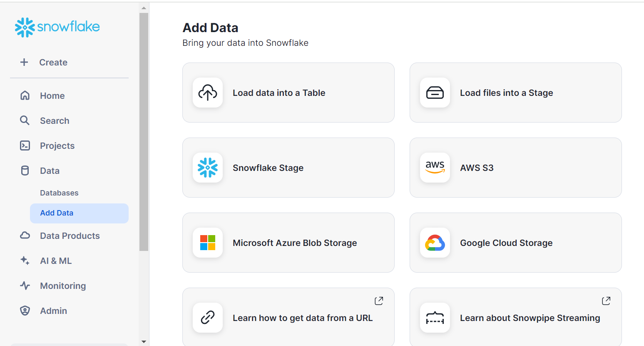Select Google Cloud Storage card
Image resolution: width=644 pixels, height=346 pixels.
pos(516,243)
